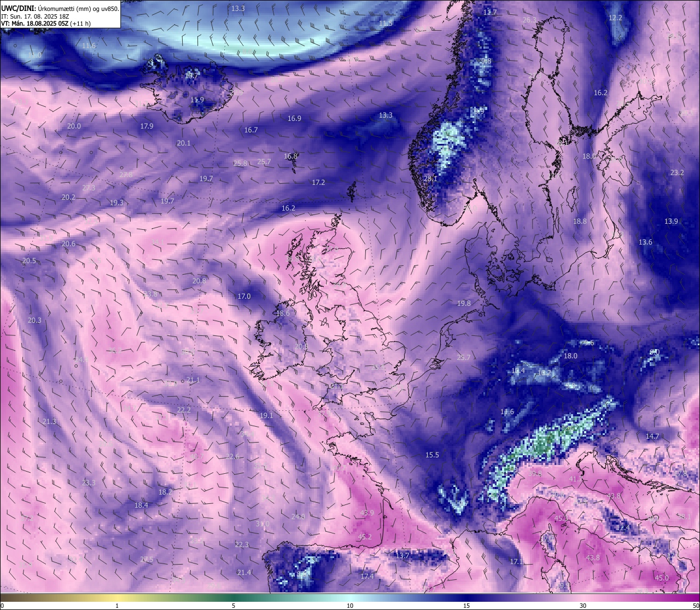Select the 21.3 map value
This screenshot has width=700, height=610.
click(49, 421)
